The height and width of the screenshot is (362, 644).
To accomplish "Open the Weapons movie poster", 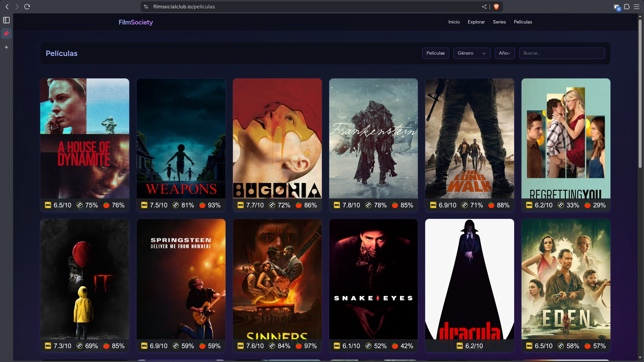I will point(181,138).
